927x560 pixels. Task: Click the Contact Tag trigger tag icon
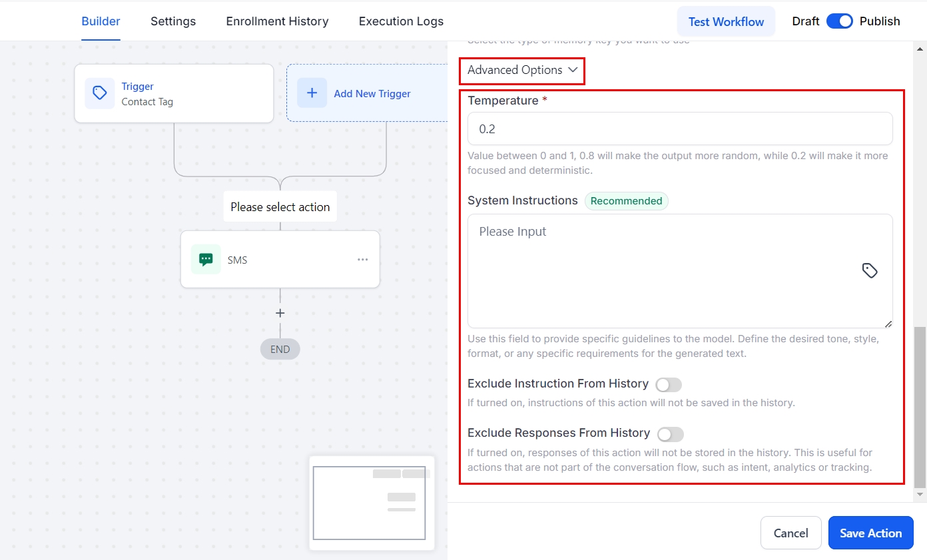pos(99,93)
